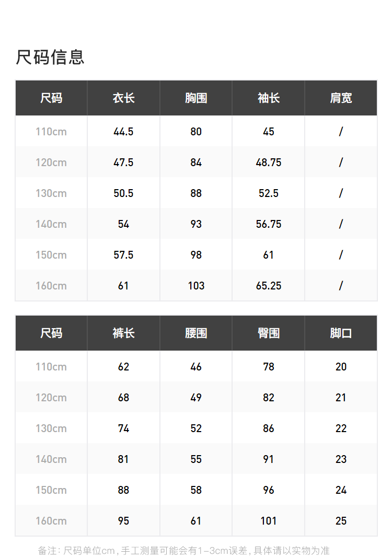392x557 pixels.
Task: Select the 56.75 sleeve length cell
Action: 269,224
